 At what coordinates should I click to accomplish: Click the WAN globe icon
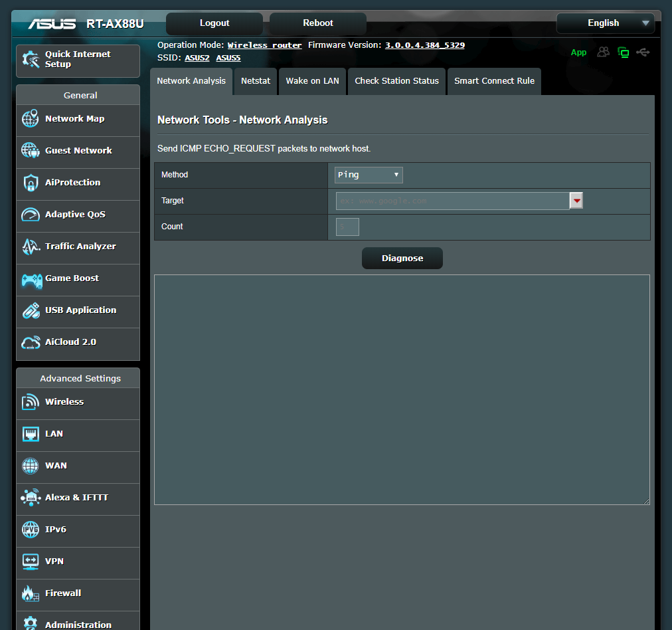pos(31,466)
